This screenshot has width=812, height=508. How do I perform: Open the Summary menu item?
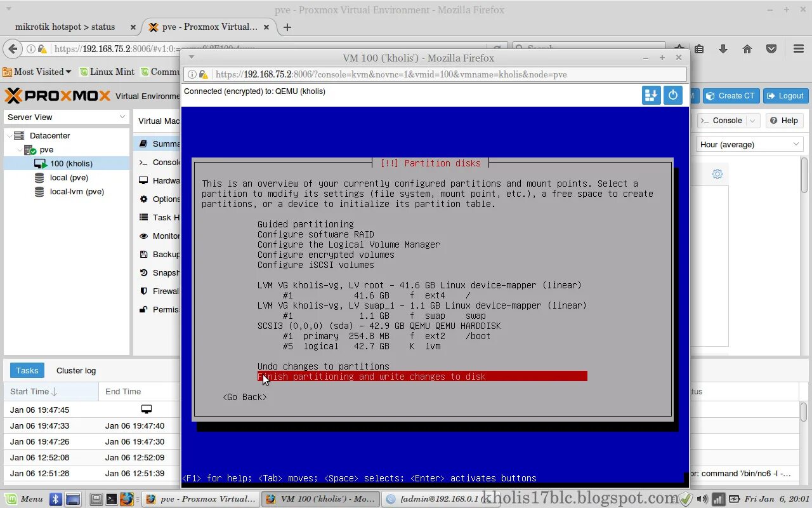tap(158, 144)
